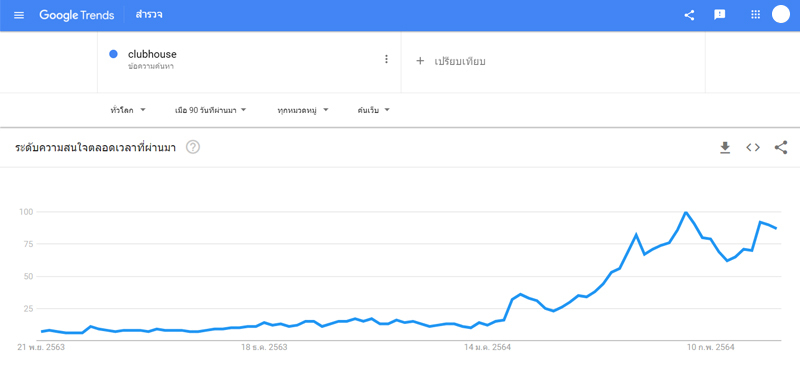Expand the past 90 days time range dropdown

coord(211,110)
